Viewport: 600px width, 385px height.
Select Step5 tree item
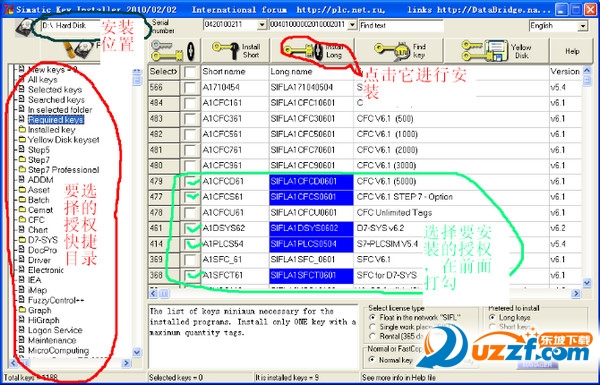(39, 150)
